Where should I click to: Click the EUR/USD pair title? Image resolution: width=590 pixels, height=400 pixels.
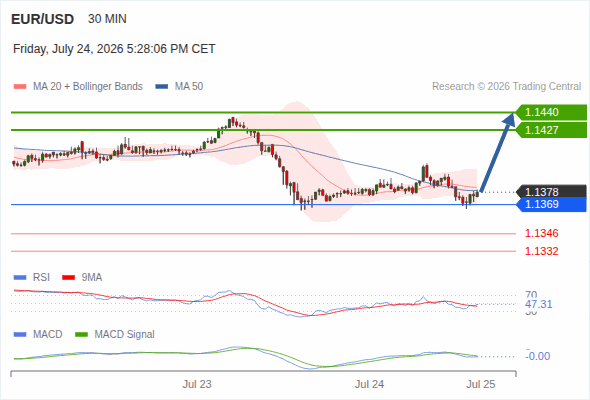click(x=43, y=19)
